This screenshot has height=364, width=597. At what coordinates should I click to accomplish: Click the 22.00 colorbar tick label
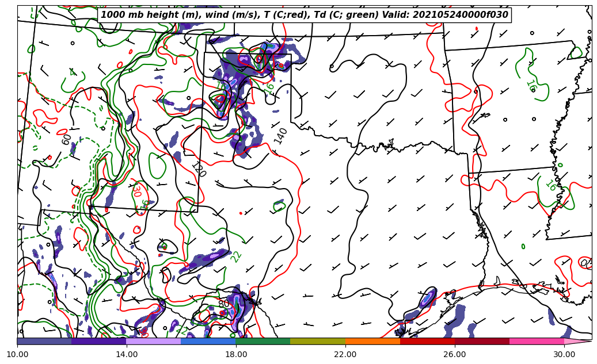[345, 354]
